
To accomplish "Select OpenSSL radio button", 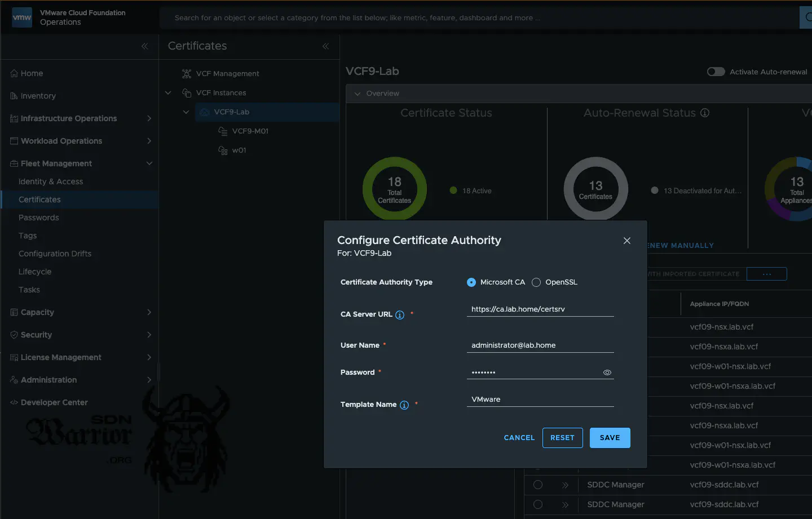I will pos(536,282).
